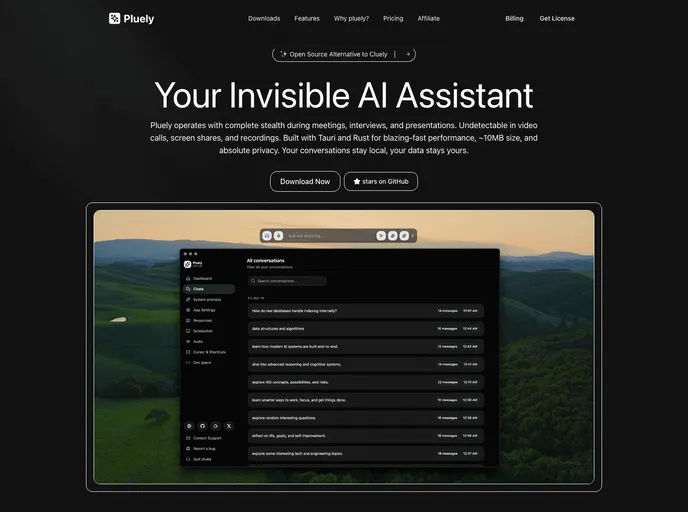
Task: Open the Why pluely? nav link
Action: click(x=351, y=18)
